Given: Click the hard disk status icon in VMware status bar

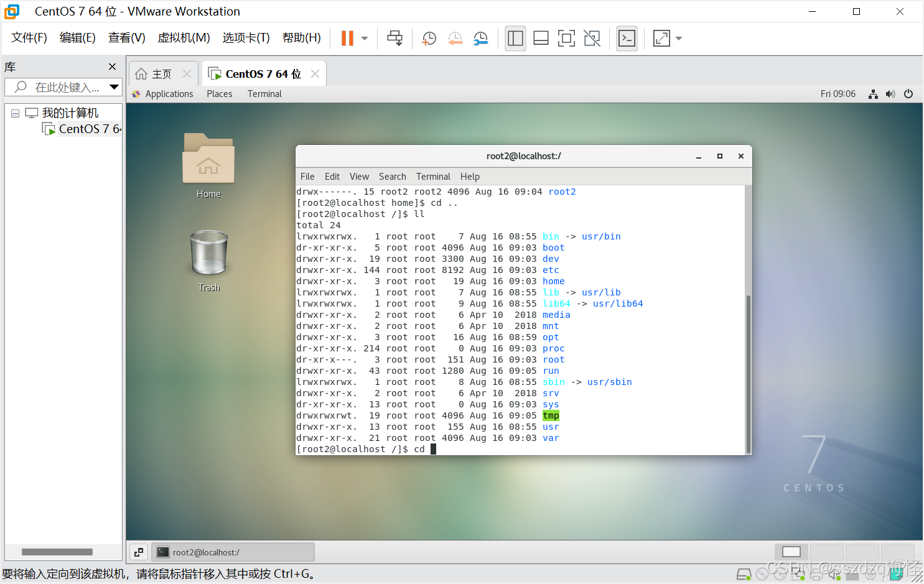Looking at the screenshot, I should tap(744, 575).
